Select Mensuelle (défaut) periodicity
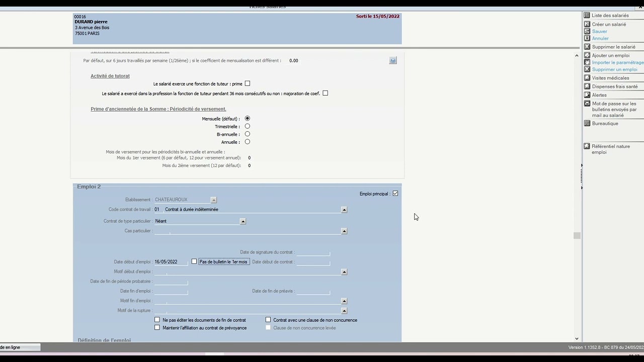The width and height of the screenshot is (644, 362). pos(247,119)
